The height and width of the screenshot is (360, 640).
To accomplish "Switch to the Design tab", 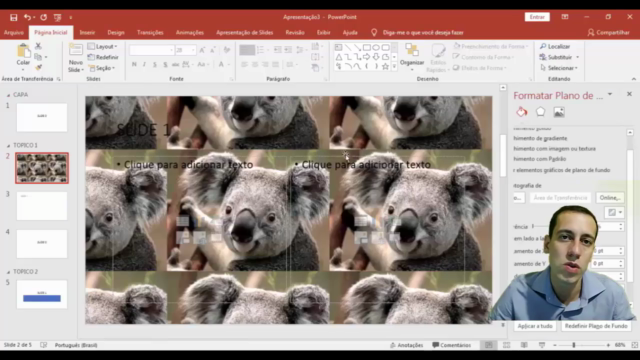I will point(116,33).
